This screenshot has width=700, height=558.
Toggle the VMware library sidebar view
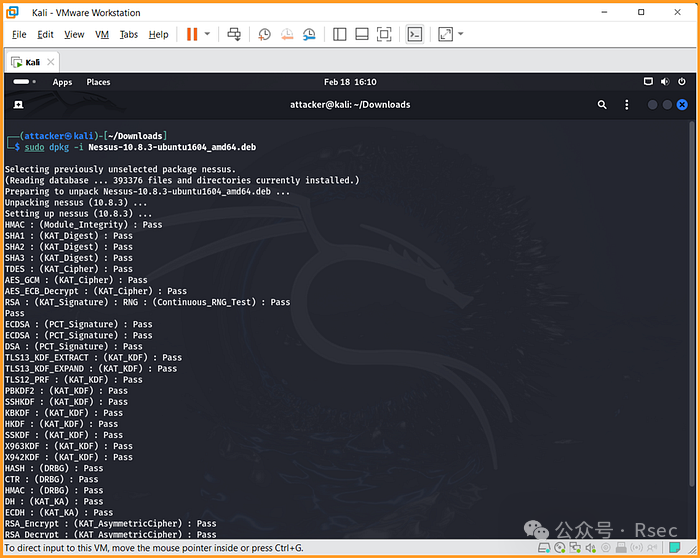[340, 34]
